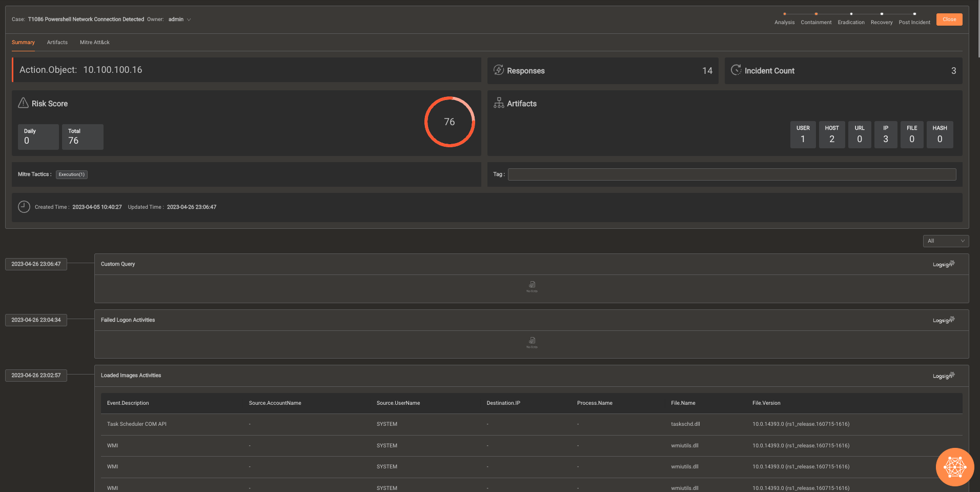The width and height of the screenshot is (980, 492).
Task: Open the HOST artifact tile
Action: click(x=832, y=134)
